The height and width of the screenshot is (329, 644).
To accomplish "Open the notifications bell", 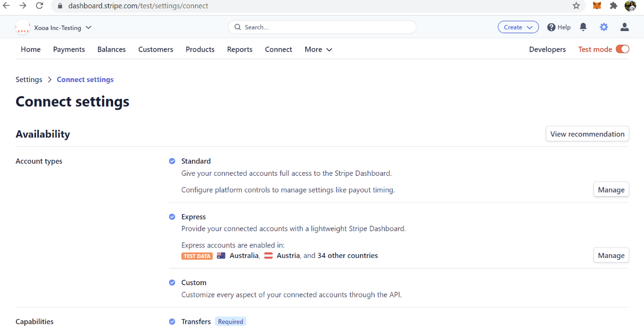I will 583,27.
